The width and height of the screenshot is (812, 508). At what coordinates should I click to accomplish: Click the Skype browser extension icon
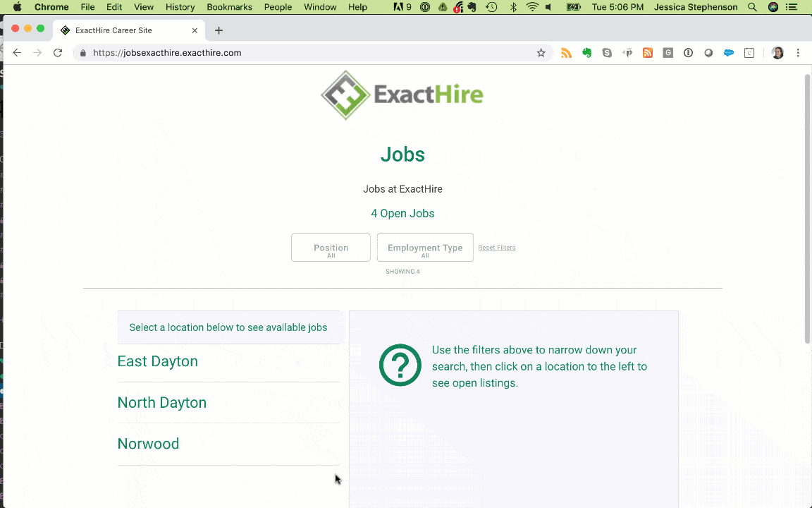607,52
